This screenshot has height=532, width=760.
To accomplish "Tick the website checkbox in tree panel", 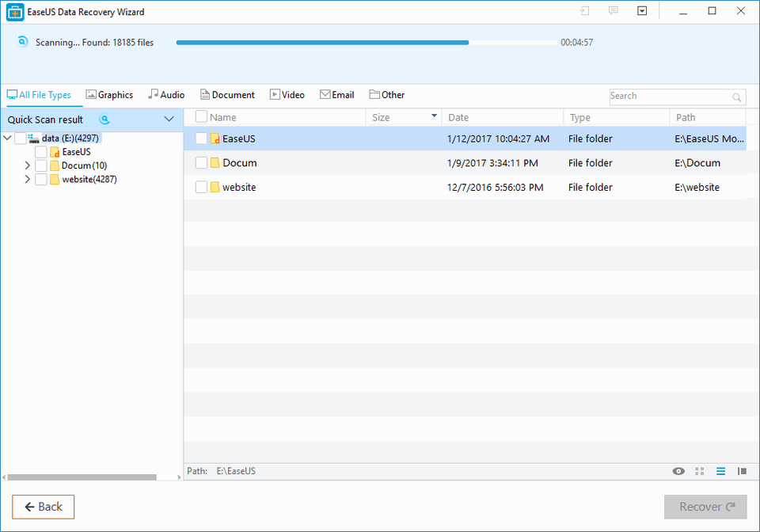I will click(x=41, y=179).
